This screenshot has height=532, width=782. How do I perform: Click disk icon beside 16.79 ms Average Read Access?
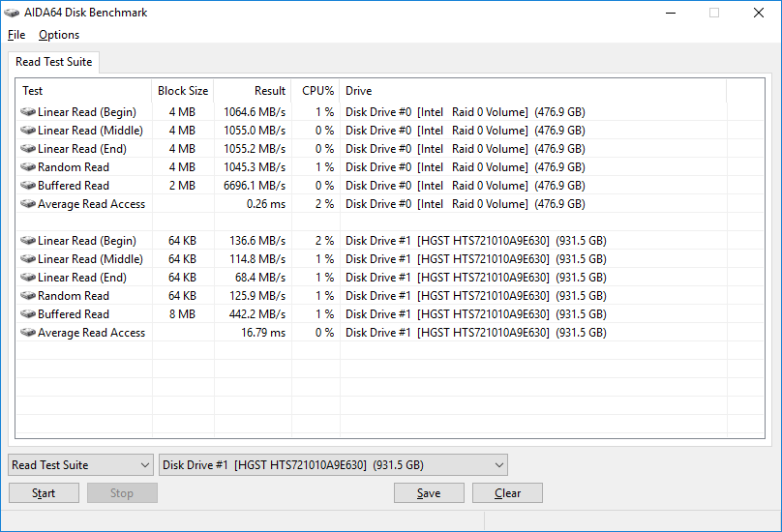(x=28, y=333)
